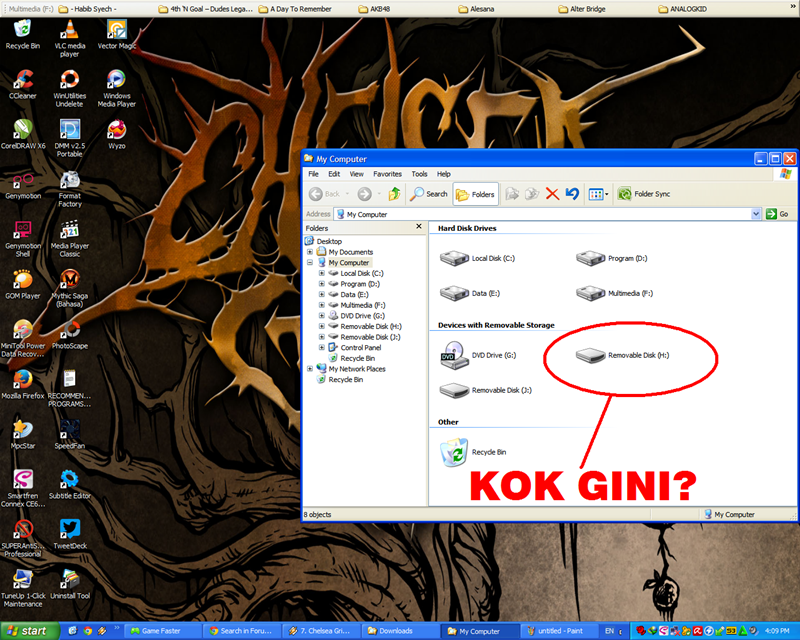Launch DMM v2.5 Portable icon
The image size is (800, 640).
click(x=69, y=138)
